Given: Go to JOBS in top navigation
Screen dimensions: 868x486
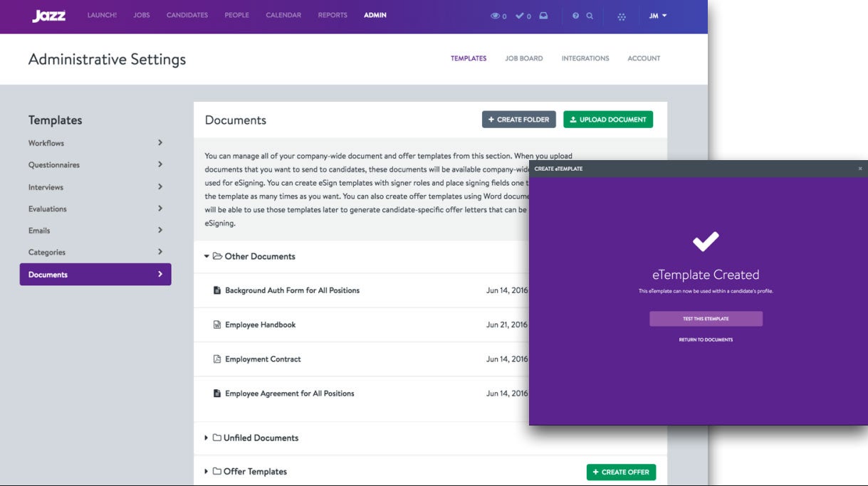Looking at the screenshot, I should tap(142, 15).
